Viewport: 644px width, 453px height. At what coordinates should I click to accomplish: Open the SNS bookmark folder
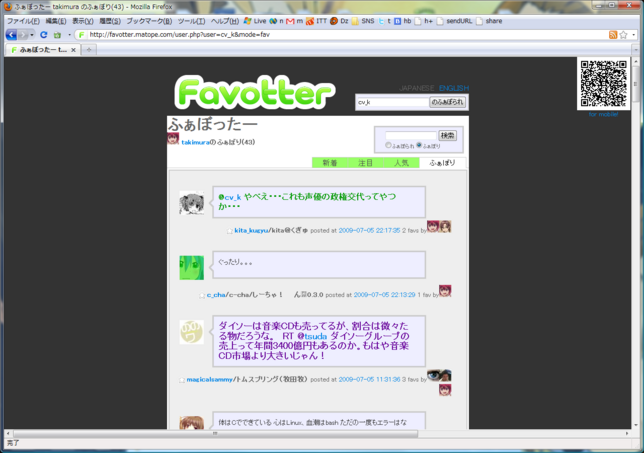(363, 21)
